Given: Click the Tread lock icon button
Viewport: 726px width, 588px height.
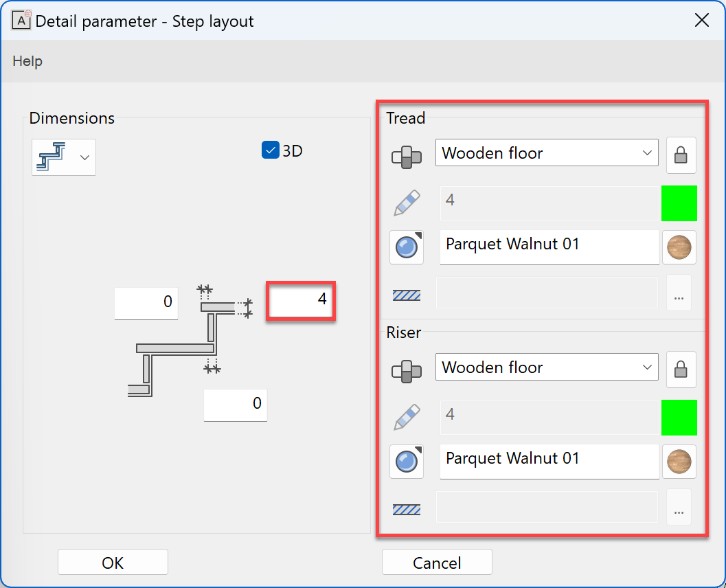Looking at the screenshot, I should (x=681, y=155).
